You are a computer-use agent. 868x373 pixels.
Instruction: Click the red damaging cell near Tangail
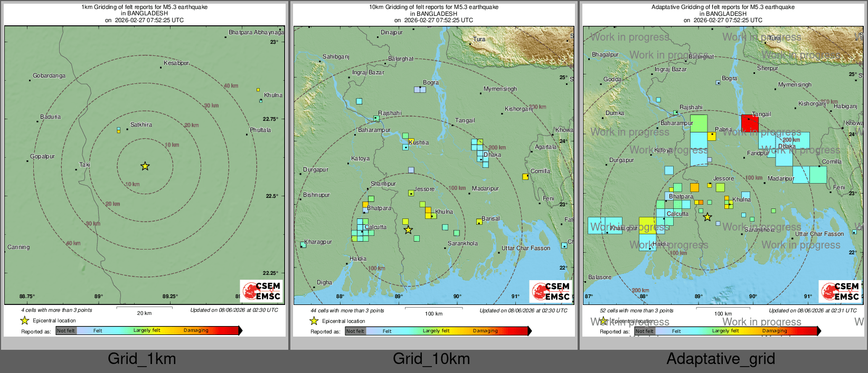750,123
